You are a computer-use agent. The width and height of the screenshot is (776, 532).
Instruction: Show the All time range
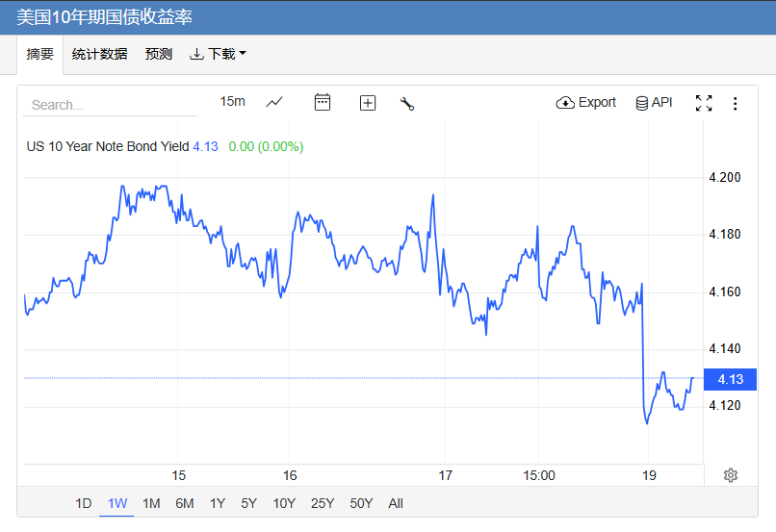[396, 503]
